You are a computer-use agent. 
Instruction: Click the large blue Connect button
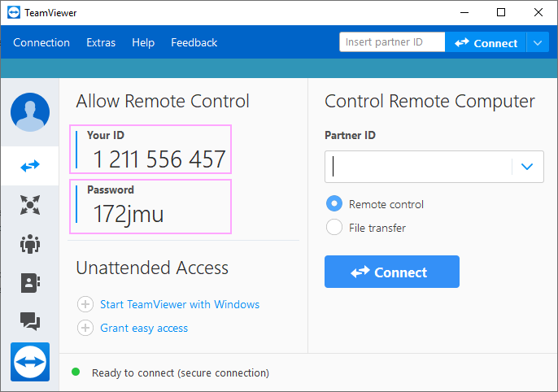click(x=392, y=272)
